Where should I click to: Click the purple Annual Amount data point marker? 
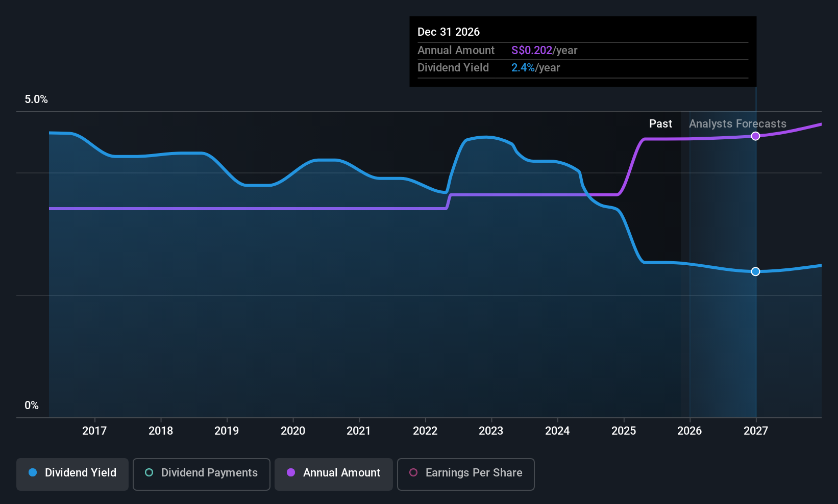pyautogui.click(x=755, y=136)
